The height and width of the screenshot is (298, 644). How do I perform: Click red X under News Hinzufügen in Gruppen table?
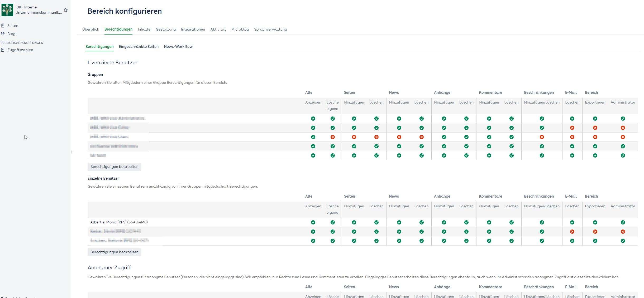[399, 137]
